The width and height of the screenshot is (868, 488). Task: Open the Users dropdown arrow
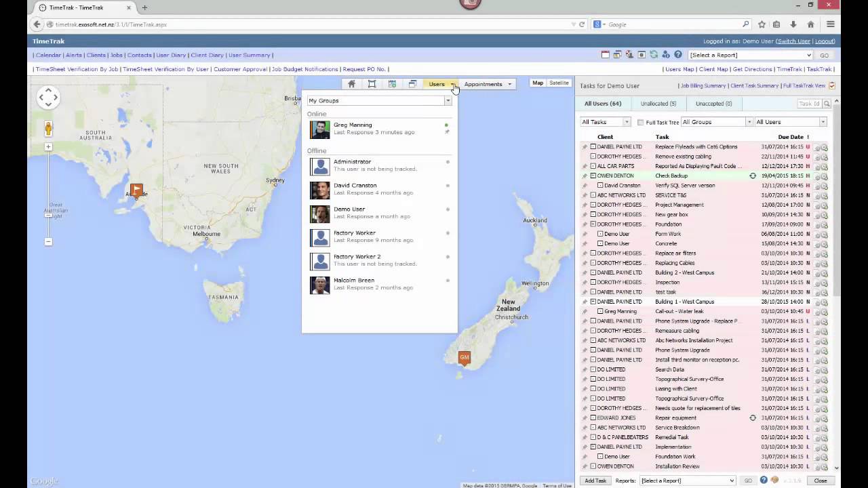[x=452, y=84]
